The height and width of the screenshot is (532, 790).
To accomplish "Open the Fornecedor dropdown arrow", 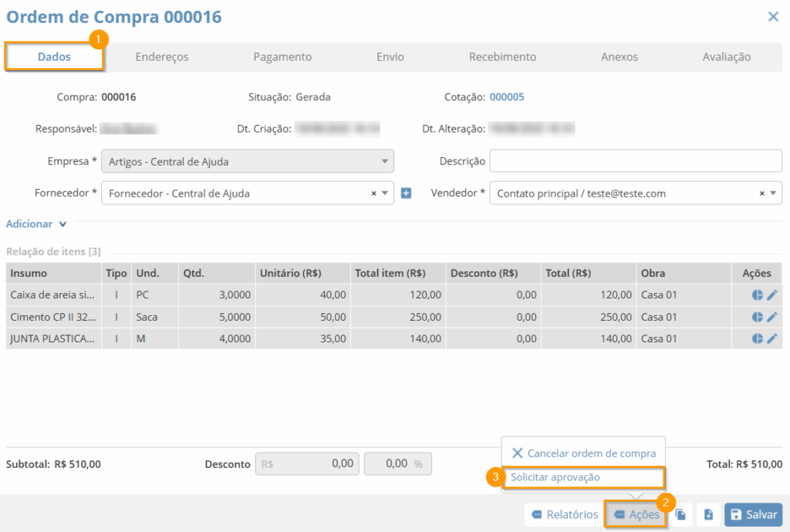I will (385, 194).
